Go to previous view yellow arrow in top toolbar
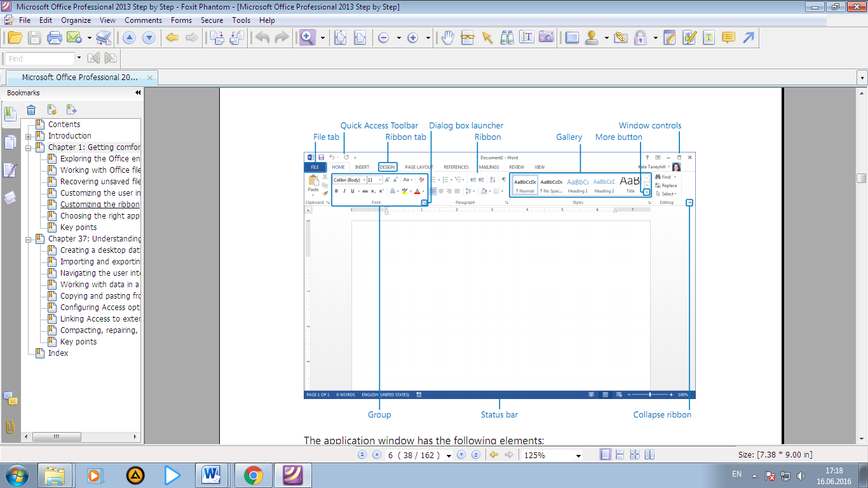Image resolution: width=868 pixels, height=488 pixels. (x=172, y=37)
